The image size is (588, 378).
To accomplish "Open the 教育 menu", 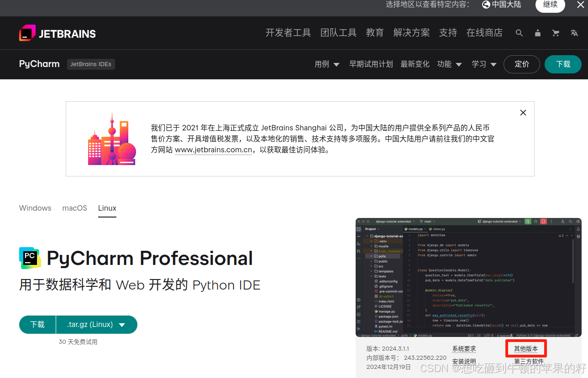I will pyautogui.click(x=375, y=33).
